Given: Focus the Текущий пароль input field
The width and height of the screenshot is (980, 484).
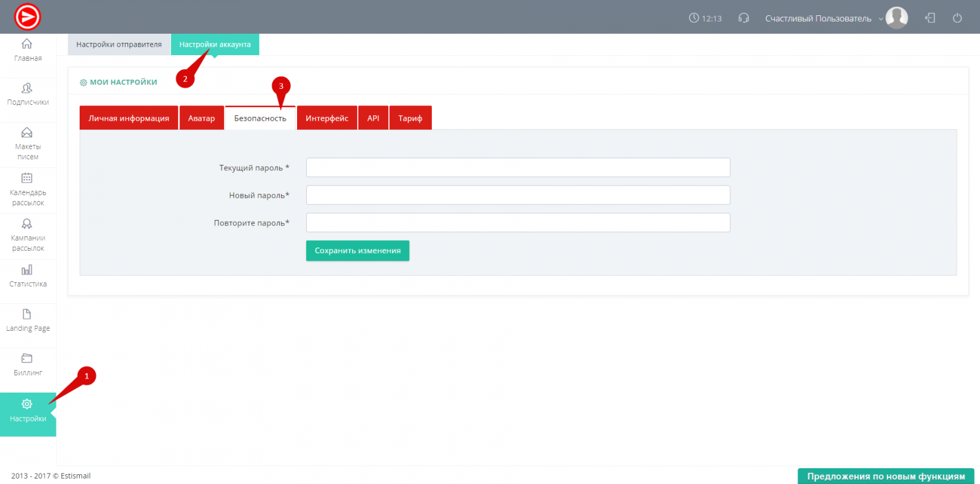Looking at the screenshot, I should point(518,167).
